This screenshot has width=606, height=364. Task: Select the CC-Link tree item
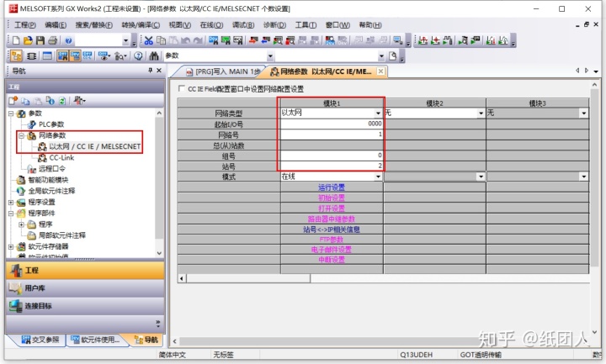click(61, 158)
